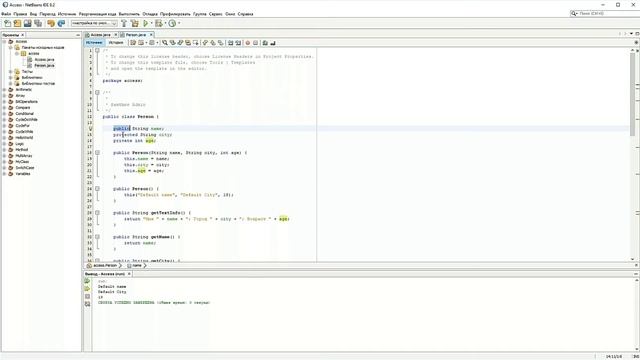Redo action via toolbar icon
640x360 pixels.
point(61,23)
